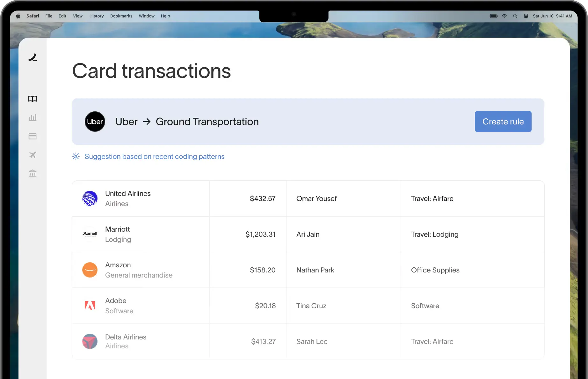Click cardholder Sarah Lee
588x379 pixels.
(312, 341)
